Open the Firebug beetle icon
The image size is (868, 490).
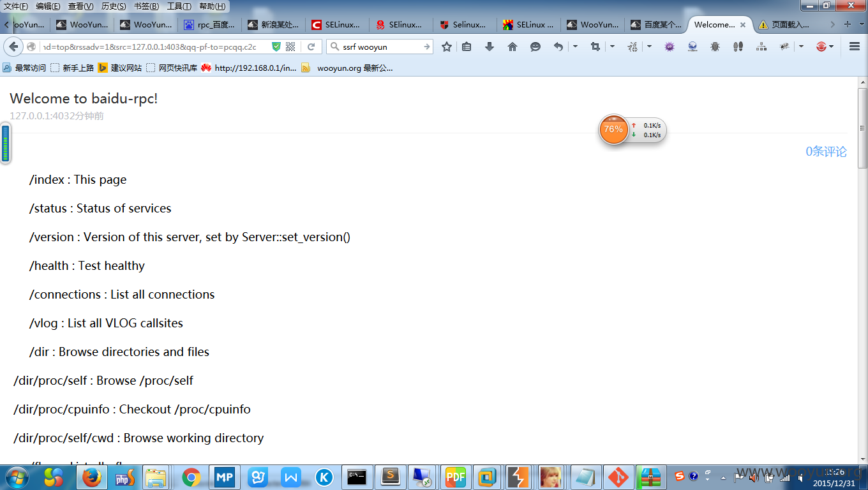(x=715, y=47)
